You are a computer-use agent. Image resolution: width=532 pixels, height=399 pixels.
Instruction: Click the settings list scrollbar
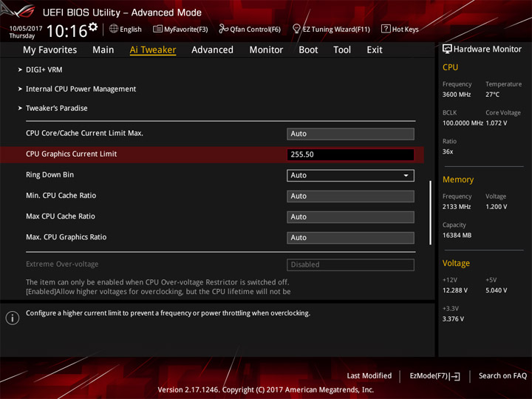pos(431,213)
